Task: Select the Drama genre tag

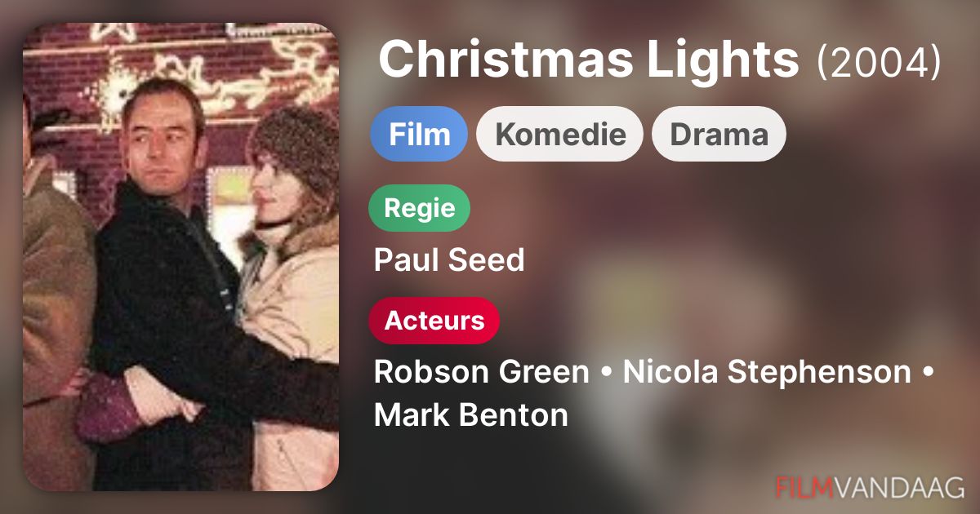Action: click(x=719, y=134)
